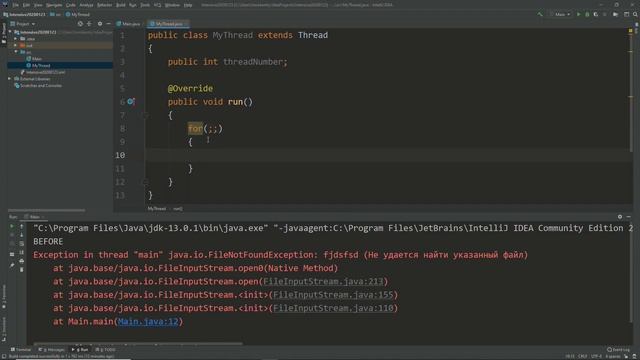Screen dimensions: 640x360
Task: Open the TODO tool window button
Action: click(105, 350)
